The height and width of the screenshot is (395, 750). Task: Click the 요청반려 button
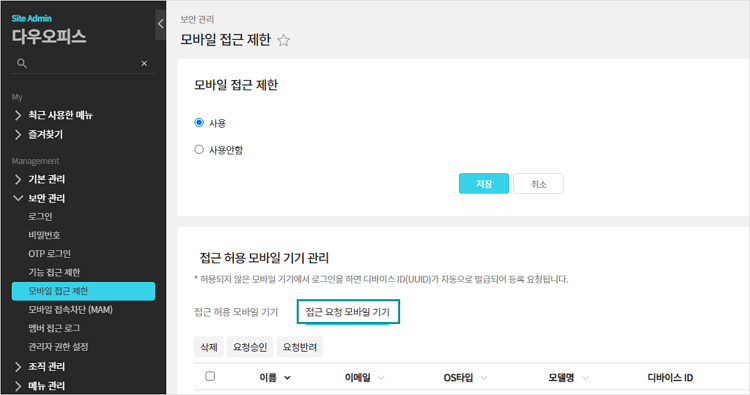(x=299, y=347)
